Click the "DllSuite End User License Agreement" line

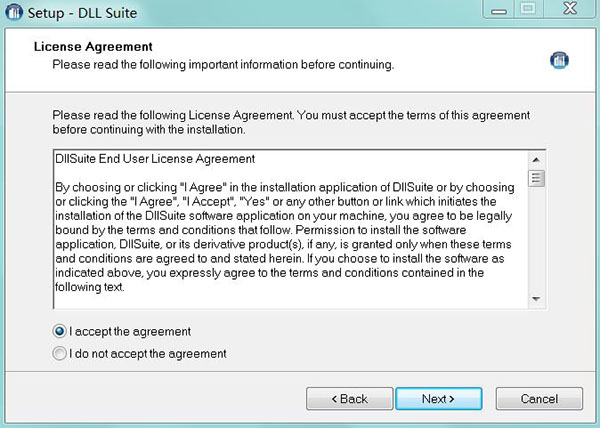155,159
